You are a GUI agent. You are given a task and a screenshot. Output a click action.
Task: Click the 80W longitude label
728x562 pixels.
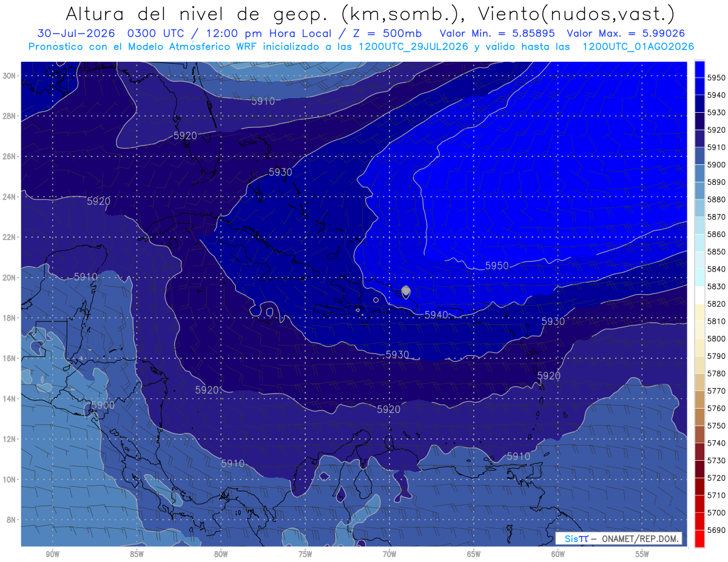click(221, 554)
